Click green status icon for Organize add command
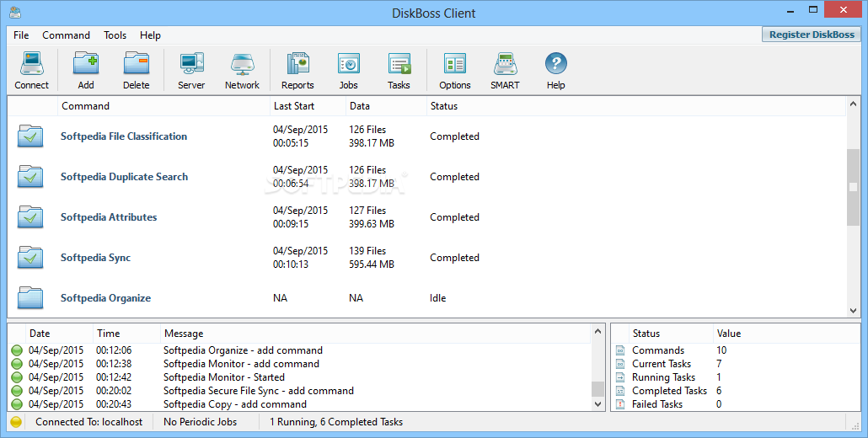 tap(17, 350)
